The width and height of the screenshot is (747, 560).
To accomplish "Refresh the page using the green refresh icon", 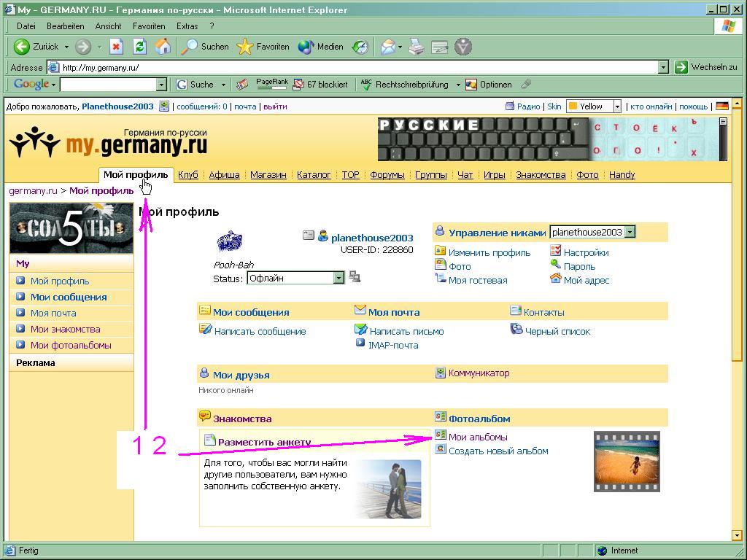I will point(139,47).
